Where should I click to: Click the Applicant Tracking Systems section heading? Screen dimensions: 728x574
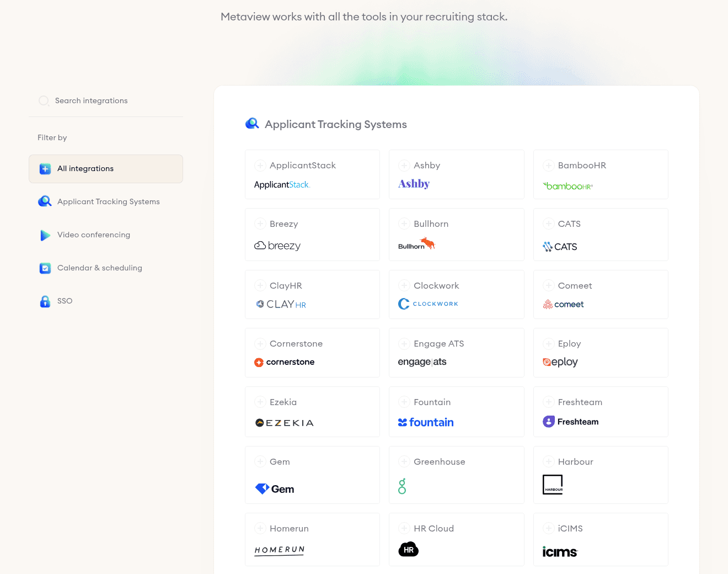coord(336,125)
